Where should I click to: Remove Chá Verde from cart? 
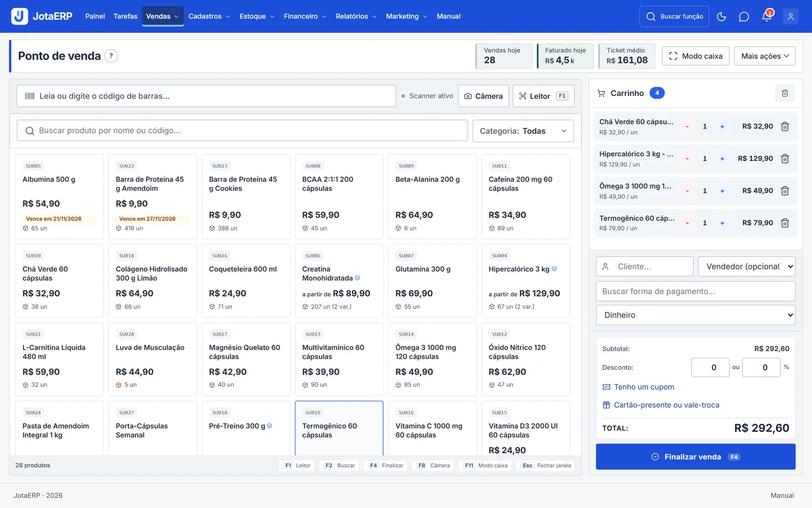click(785, 126)
